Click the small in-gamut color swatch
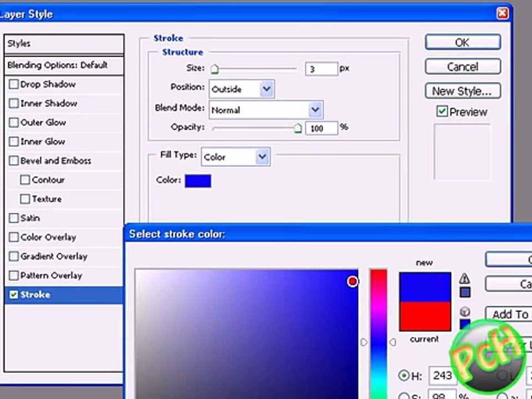532x399 pixels. (x=465, y=292)
